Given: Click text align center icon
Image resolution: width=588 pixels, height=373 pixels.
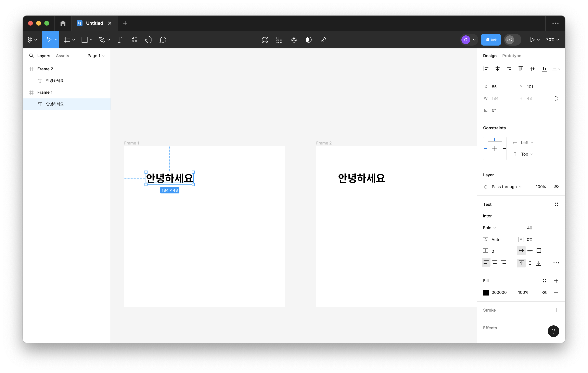Looking at the screenshot, I should tap(495, 263).
